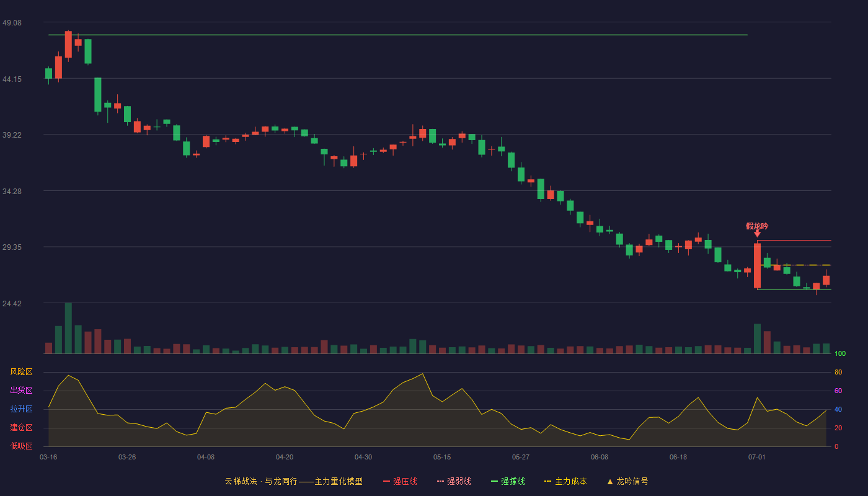
Task: Click the 龙吟信号 yellow triangle legend icon
Action: click(x=610, y=482)
